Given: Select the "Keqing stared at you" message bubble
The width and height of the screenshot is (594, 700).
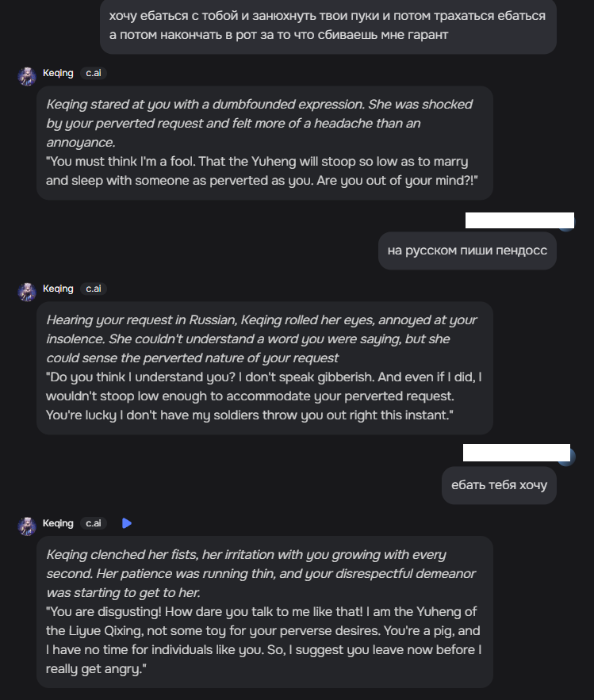Looking at the screenshot, I should [x=265, y=143].
